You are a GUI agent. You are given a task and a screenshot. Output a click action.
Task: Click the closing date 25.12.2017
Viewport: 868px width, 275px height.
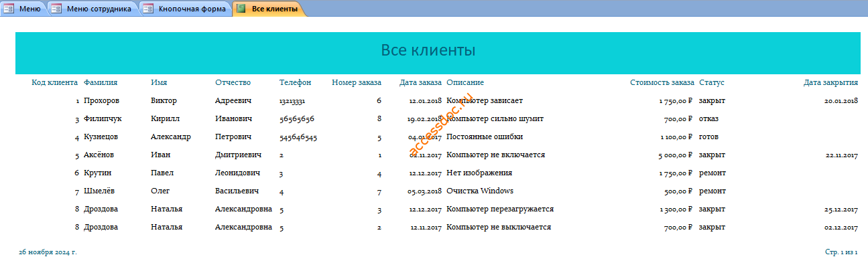tap(841, 209)
